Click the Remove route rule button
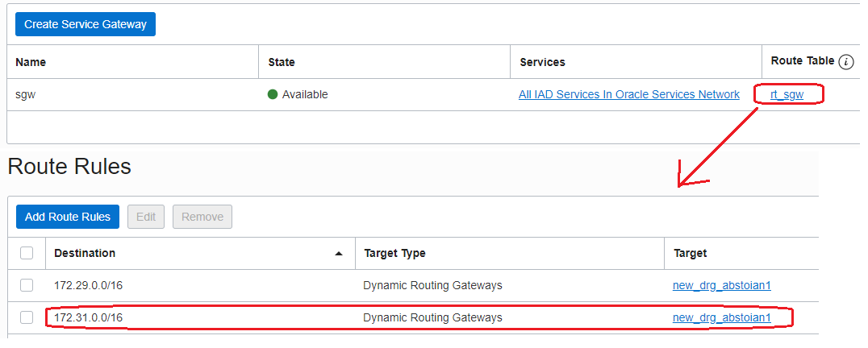Viewport: 868px width, 348px height. (202, 217)
